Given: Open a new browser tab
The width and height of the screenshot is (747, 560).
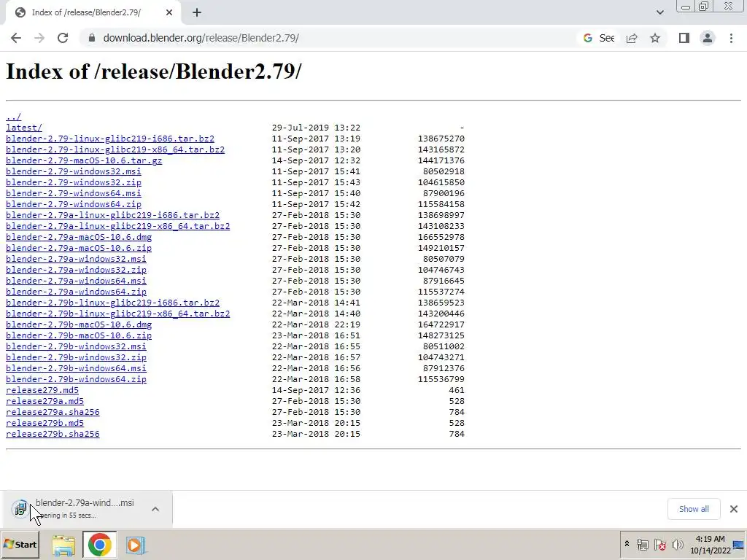Looking at the screenshot, I should tap(197, 13).
